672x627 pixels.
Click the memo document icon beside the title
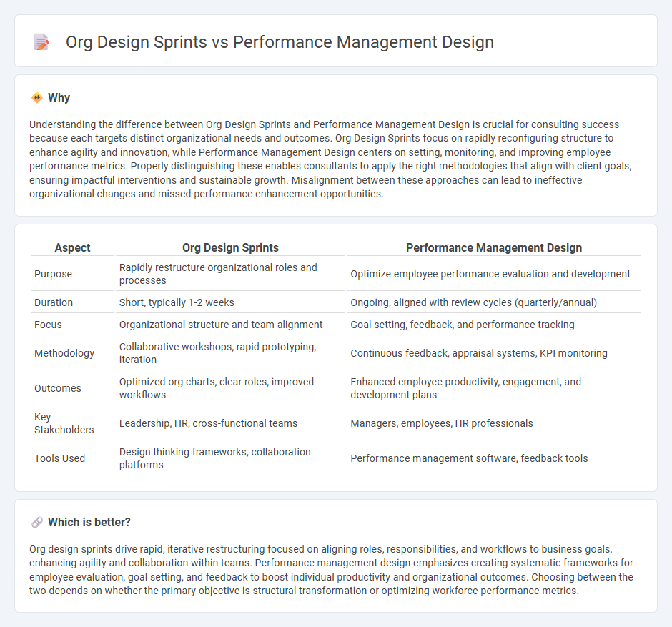pyautogui.click(x=41, y=42)
